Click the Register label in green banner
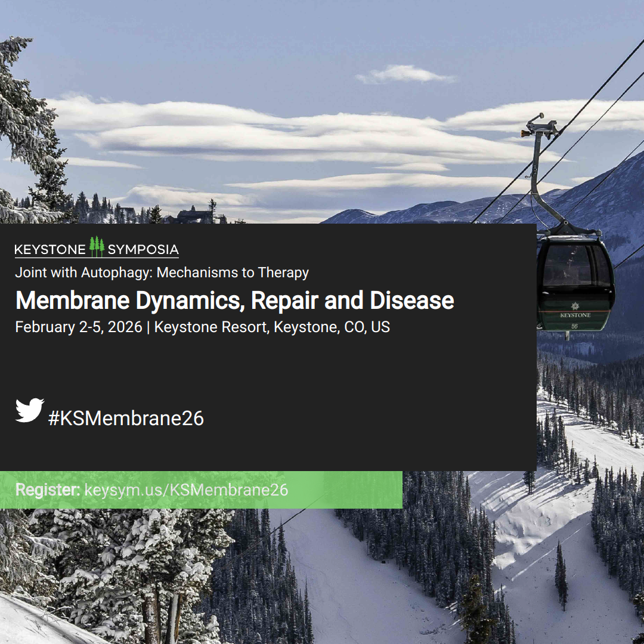Screen dimensions: 644x644 (48, 490)
